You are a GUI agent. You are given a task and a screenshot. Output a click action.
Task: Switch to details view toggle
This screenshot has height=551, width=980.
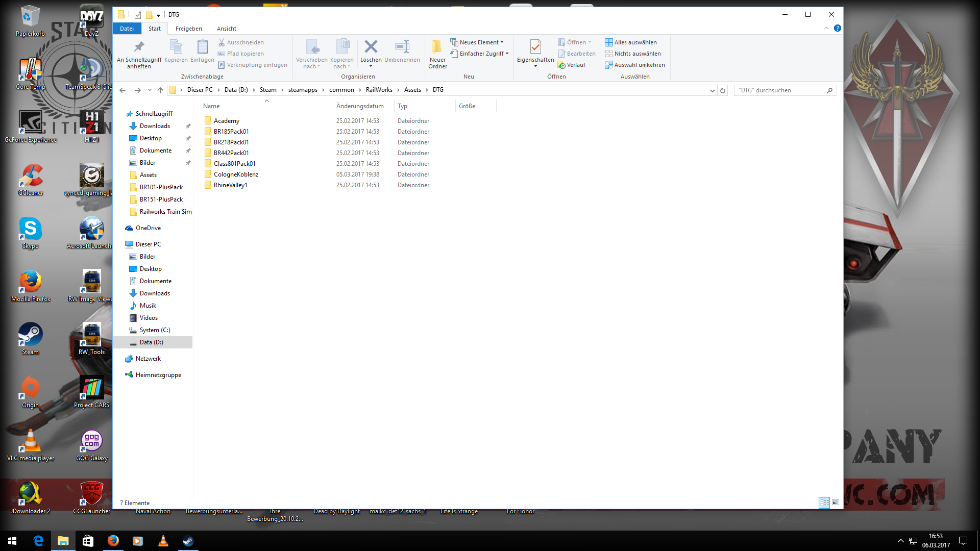pos(824,503)
